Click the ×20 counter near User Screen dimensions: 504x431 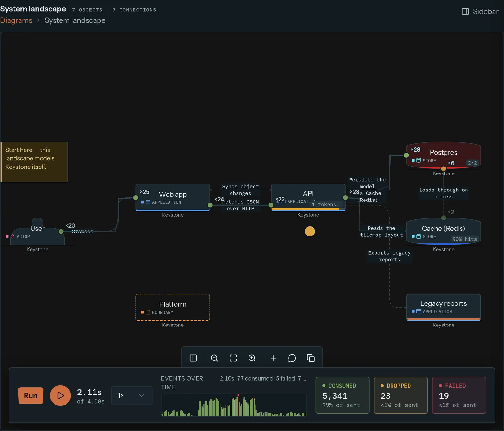[x=70, y=225]
